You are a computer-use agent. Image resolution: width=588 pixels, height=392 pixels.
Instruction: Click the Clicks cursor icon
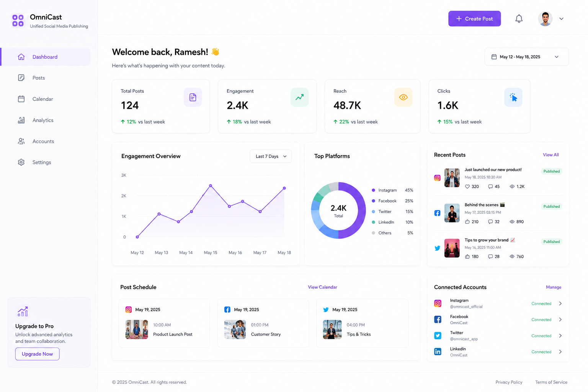pyautogui.click(x=513, y=97)
